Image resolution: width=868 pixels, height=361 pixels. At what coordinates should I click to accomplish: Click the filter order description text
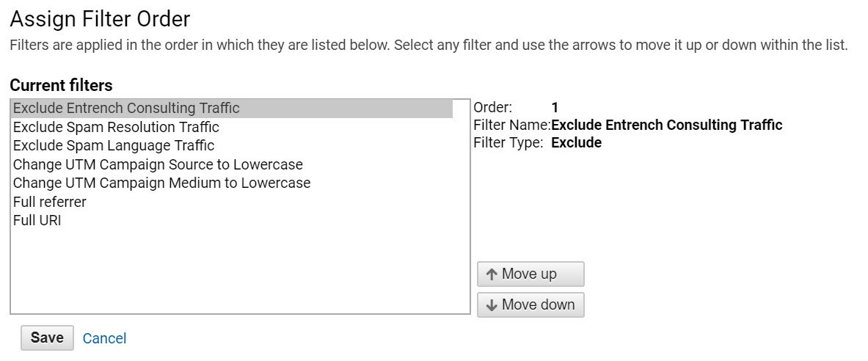coord(428,45)
